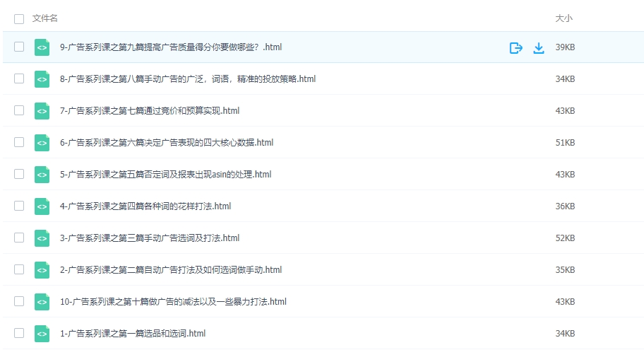The width and height of the screenshot is (644, 362).
Task: Click the HTML file icon for 5-广告系列课之第五篇
Action: click(42, 175)
